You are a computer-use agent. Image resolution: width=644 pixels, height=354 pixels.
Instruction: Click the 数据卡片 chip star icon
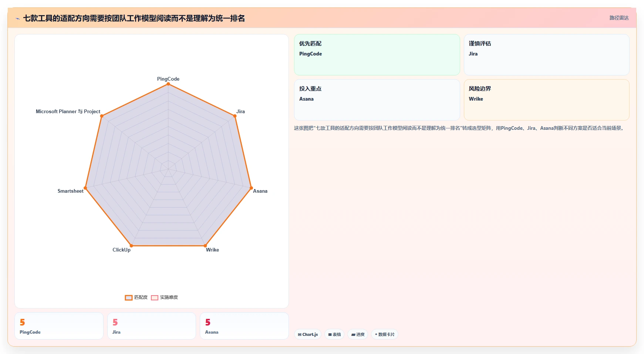coord(376,334)
